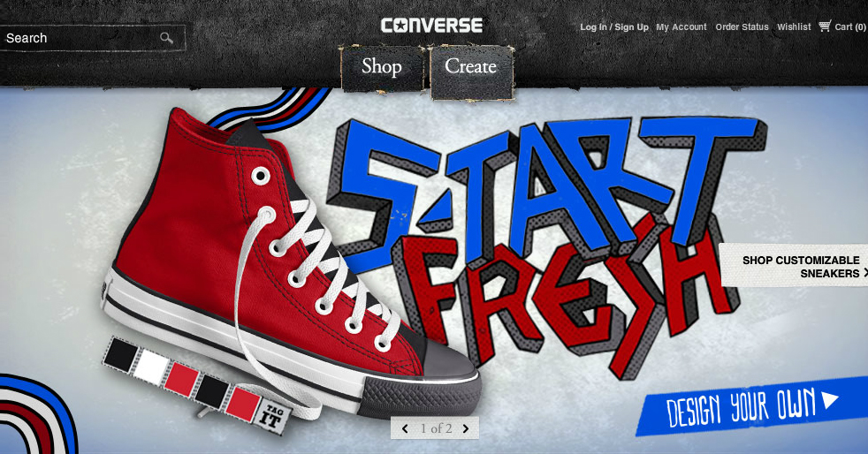The width and height of the screenshot is (868, 454).
Task: Click the search magnifier icon
Action: 167,38
